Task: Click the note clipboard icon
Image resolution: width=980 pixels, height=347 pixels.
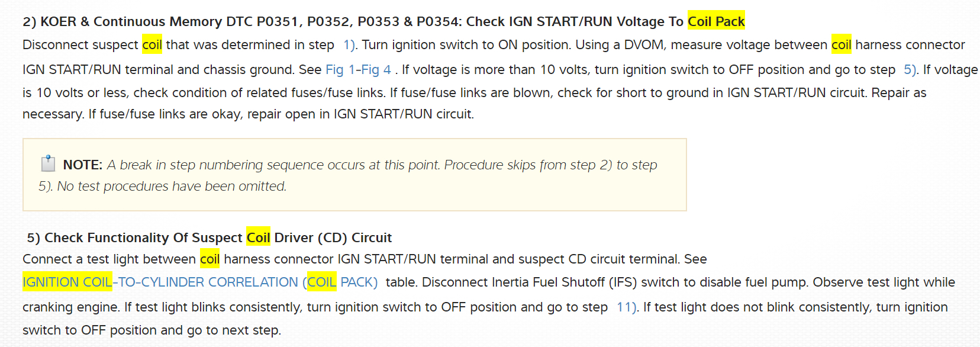Action: click(48, 163)
